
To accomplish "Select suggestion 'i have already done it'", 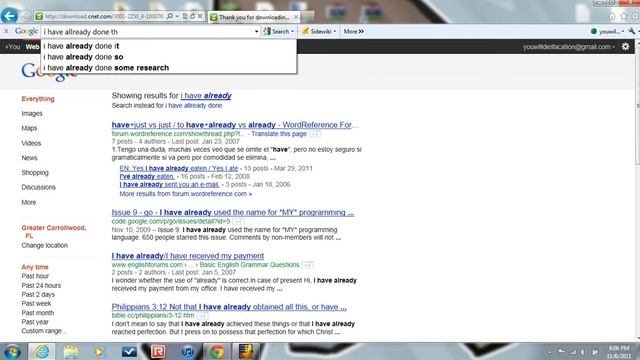I will 169,46.
